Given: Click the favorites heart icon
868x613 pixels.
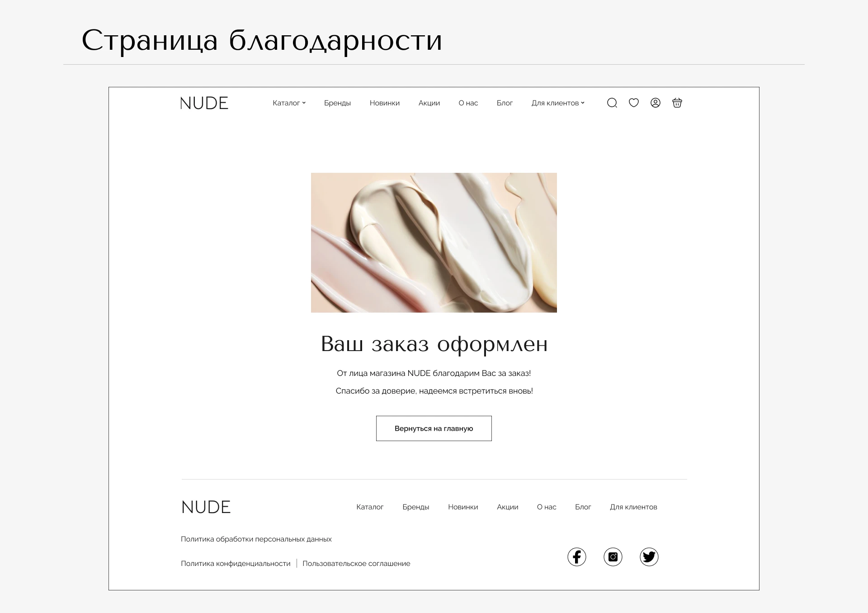Looking at the screenshot, I should [x=633, y=103].
